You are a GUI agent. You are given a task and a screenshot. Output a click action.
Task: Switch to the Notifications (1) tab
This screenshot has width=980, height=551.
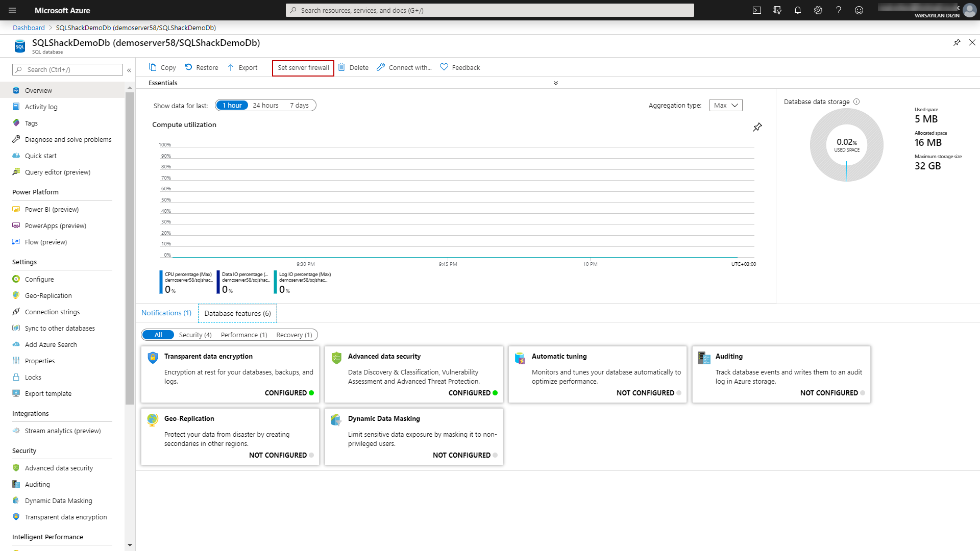tap(166, 313)
